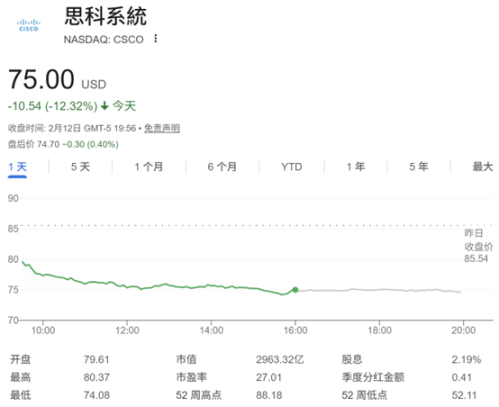Click the 52 周低点 value 52.11
499x407 pixels.
tap(464, 395)
